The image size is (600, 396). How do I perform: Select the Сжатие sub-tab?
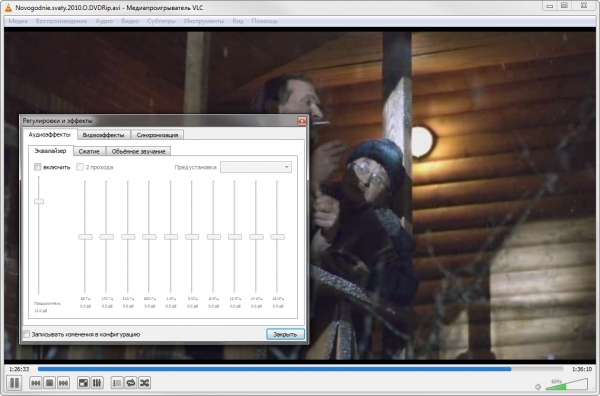[89, 152]
